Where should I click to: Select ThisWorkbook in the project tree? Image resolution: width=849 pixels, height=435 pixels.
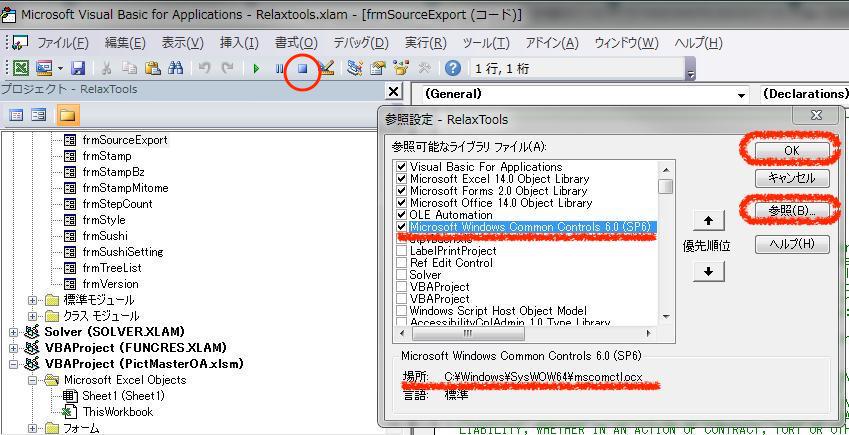[117, 412]
